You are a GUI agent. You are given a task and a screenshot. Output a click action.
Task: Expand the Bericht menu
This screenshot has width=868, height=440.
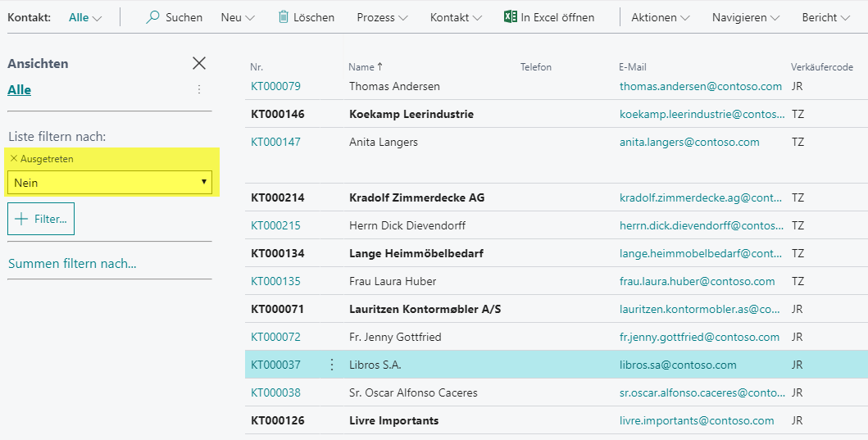point(826,18)
